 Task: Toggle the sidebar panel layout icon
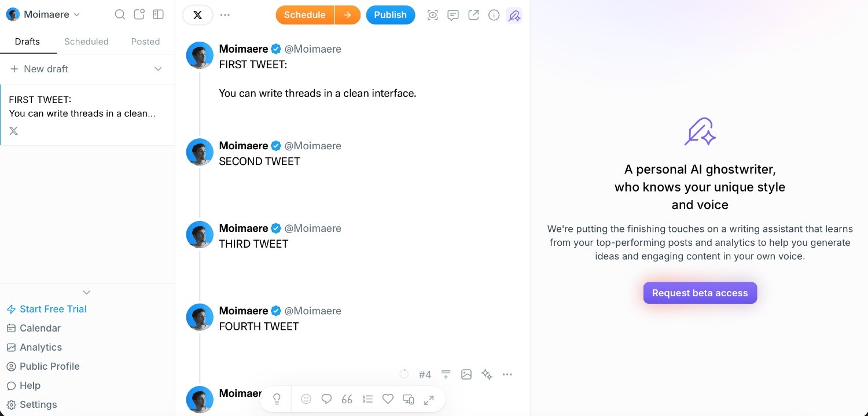pos(158,14)
